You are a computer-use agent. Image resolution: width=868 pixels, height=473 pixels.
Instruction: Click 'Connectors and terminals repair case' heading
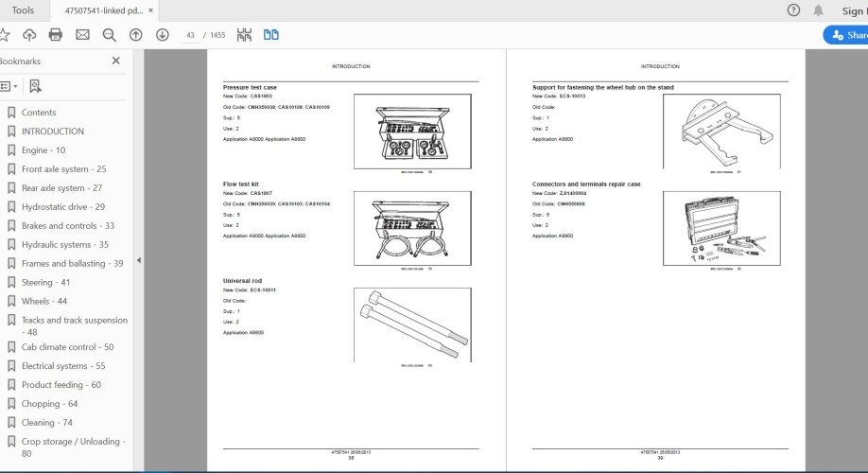point(586,184)
